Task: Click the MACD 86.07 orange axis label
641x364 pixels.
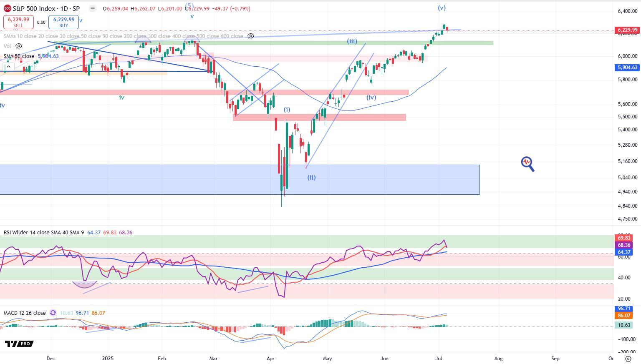Action: tap(624, 316)
